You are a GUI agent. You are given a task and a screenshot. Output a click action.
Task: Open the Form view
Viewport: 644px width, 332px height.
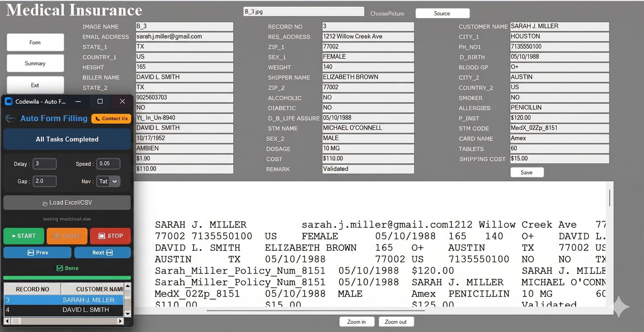tap(35, 43)
